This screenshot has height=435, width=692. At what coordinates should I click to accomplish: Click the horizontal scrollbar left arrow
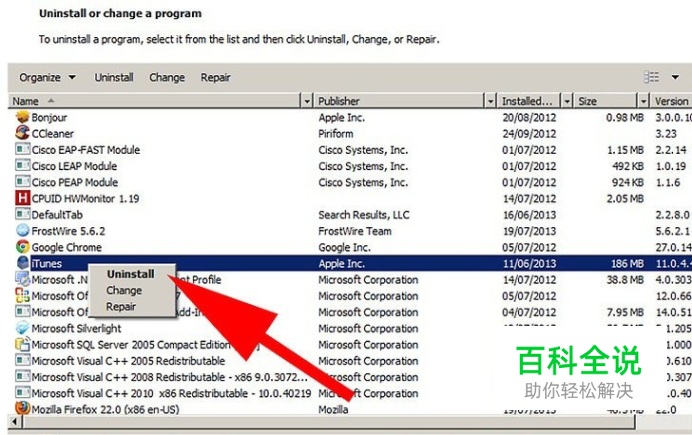click(x=15, y=422)
